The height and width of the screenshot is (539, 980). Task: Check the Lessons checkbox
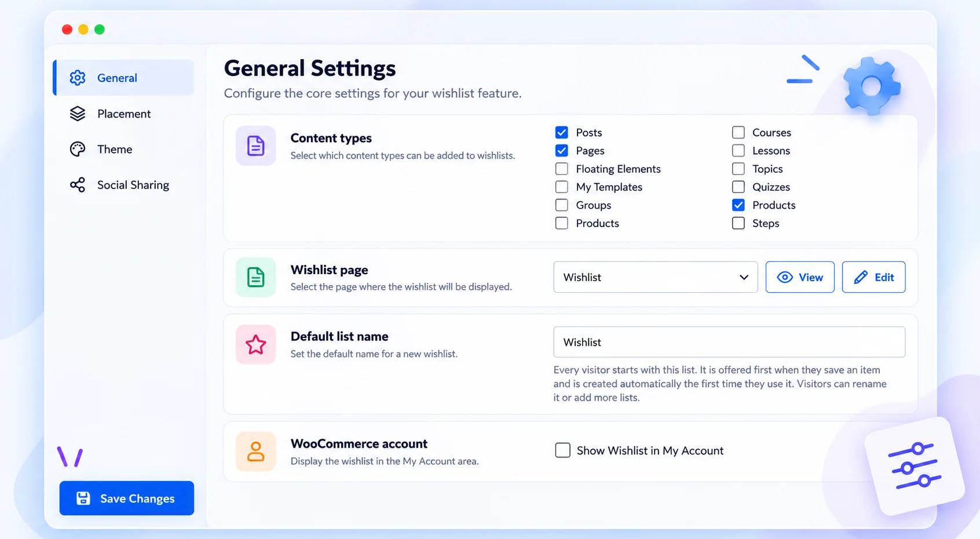[738, 151]
